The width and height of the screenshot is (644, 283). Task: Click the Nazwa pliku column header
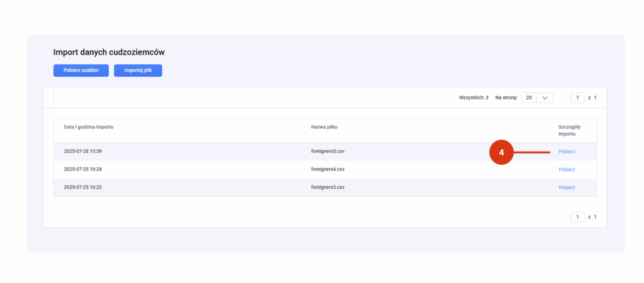pyautogui.click(x=325, y=127)
